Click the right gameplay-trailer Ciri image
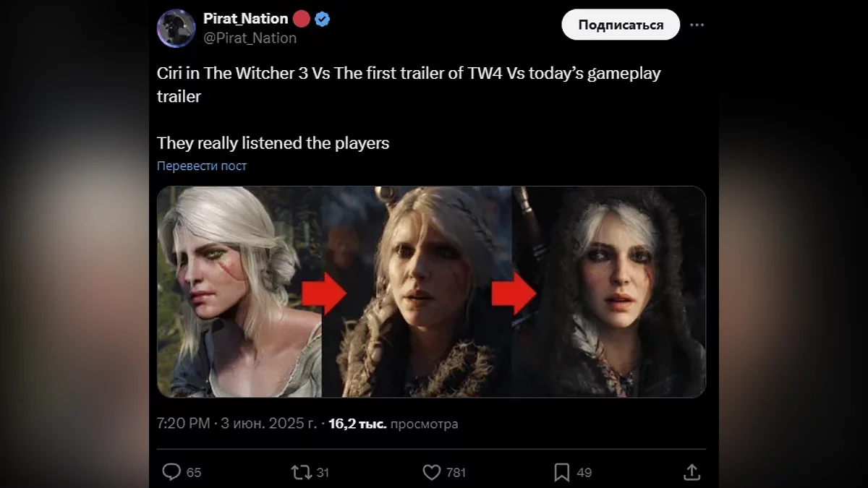Screen dimensions: 868x488 pos(609,291)
